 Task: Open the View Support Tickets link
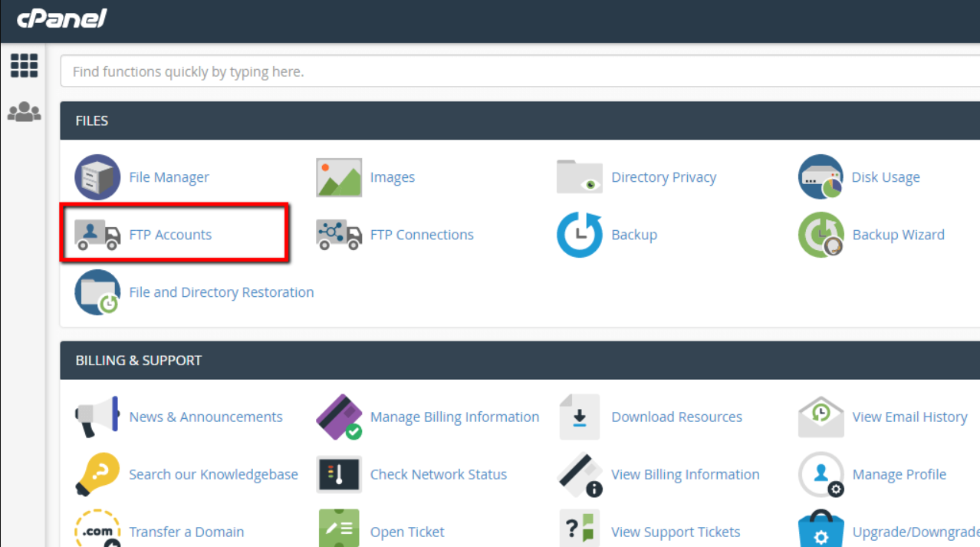point(676,532)
